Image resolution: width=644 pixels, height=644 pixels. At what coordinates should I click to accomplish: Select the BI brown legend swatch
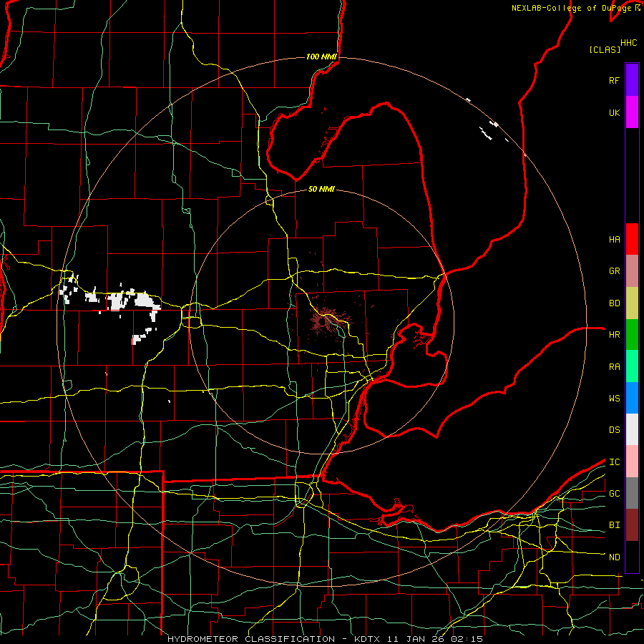tap(632, 525)
